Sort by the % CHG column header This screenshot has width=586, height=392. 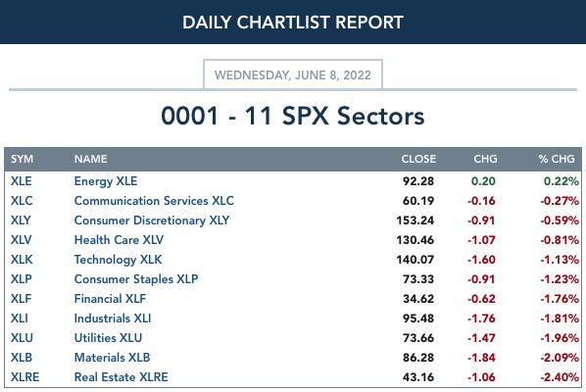click(x=557, y=159)
